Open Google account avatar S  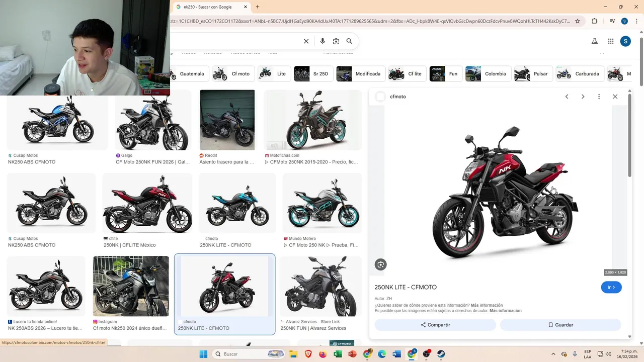tap(625, 41)
